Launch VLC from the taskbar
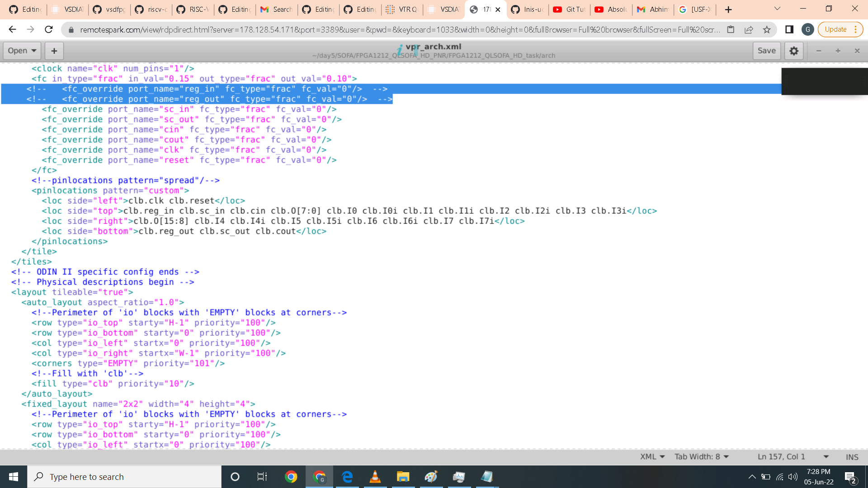 [x=375, y=477]
